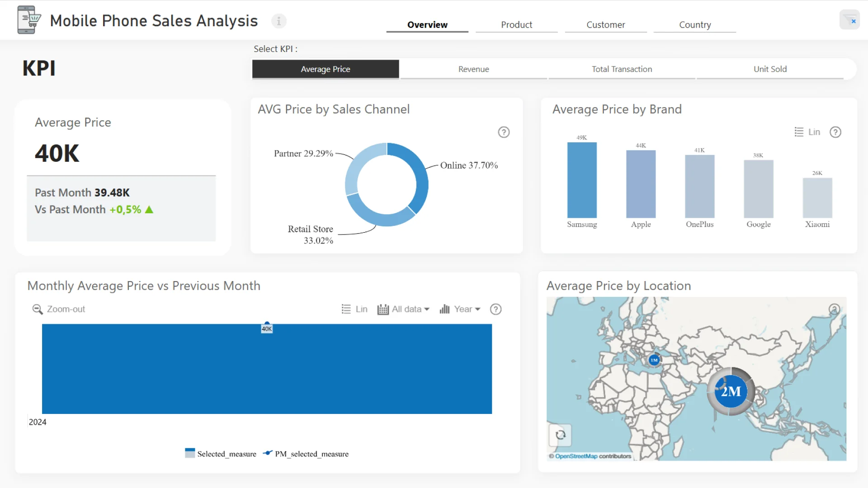Click Zoom-out magnifier on monthly chart
Screen dimensions: 868x488
tap(38, 309)
